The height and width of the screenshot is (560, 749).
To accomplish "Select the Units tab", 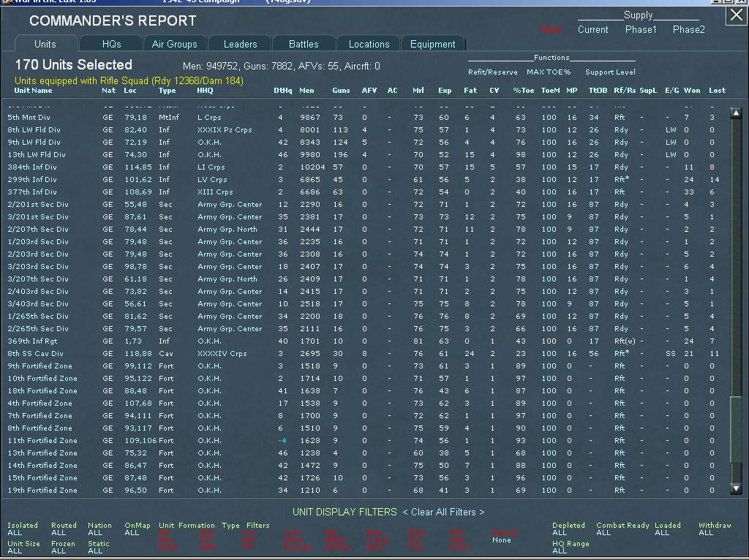I will (45, 44).
